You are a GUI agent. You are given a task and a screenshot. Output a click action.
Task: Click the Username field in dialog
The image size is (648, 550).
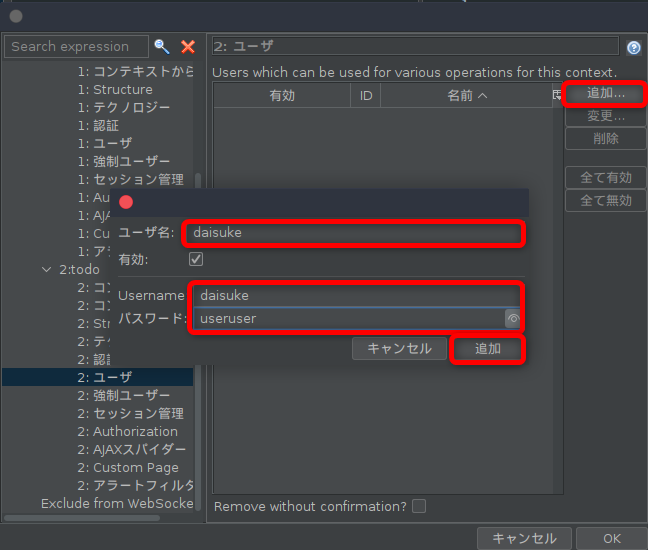tap(357, 295)
